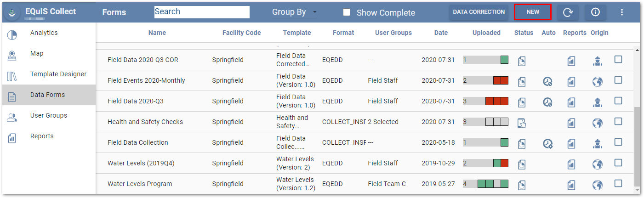Click the refresh forms icon
Viewport: 644px width, 198px height.
pyautogui.click(x=568, y=12)
